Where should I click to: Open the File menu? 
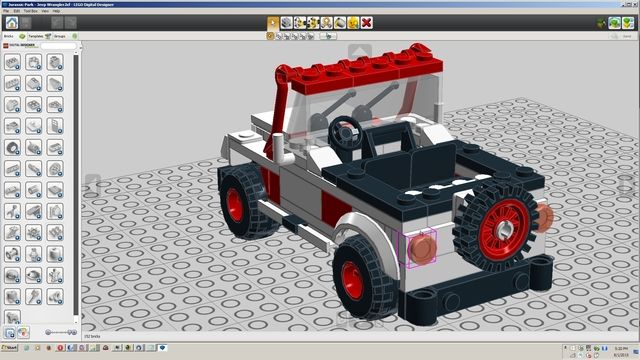(6, 11)
